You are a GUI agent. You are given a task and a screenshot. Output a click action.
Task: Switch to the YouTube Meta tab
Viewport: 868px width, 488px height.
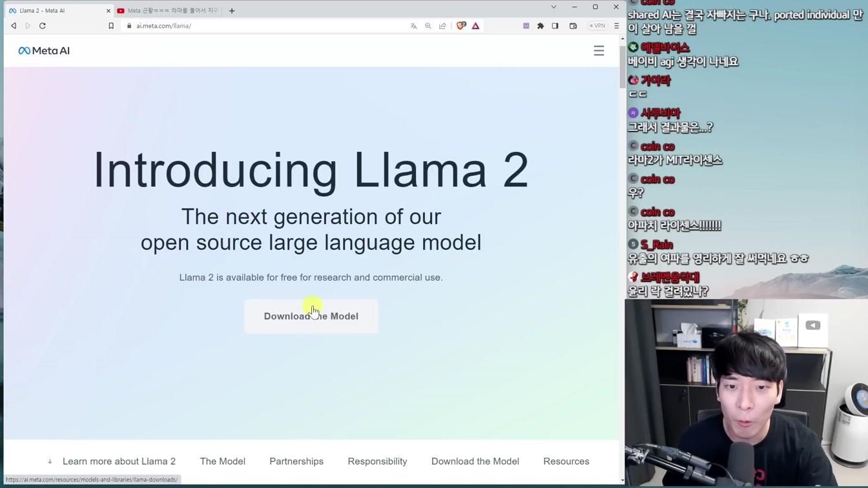tap(169, 10)
